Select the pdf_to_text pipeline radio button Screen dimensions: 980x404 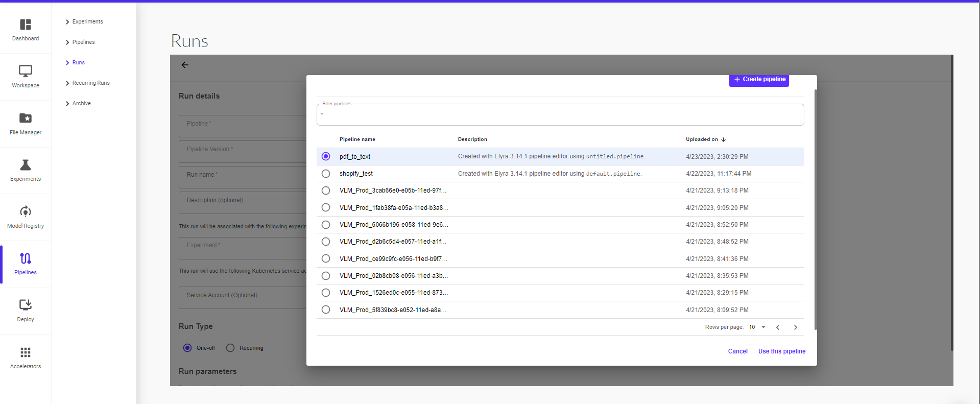326,156
